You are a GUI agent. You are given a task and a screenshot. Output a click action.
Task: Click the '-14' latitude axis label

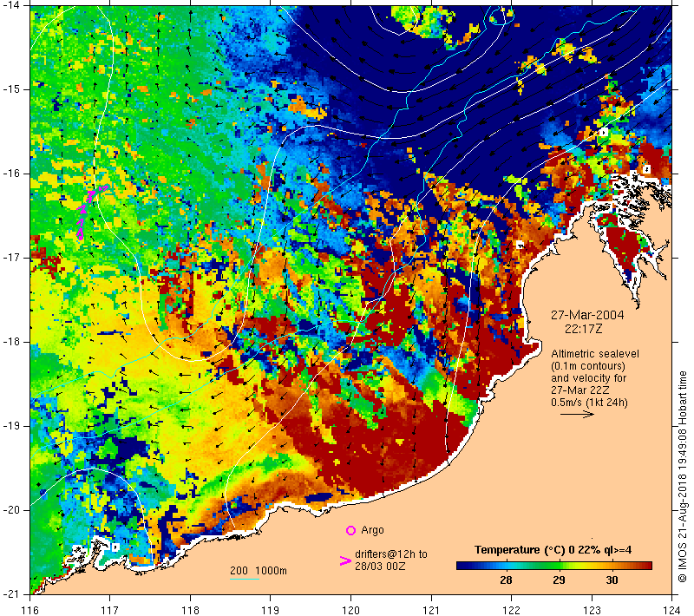pos(10,5)
